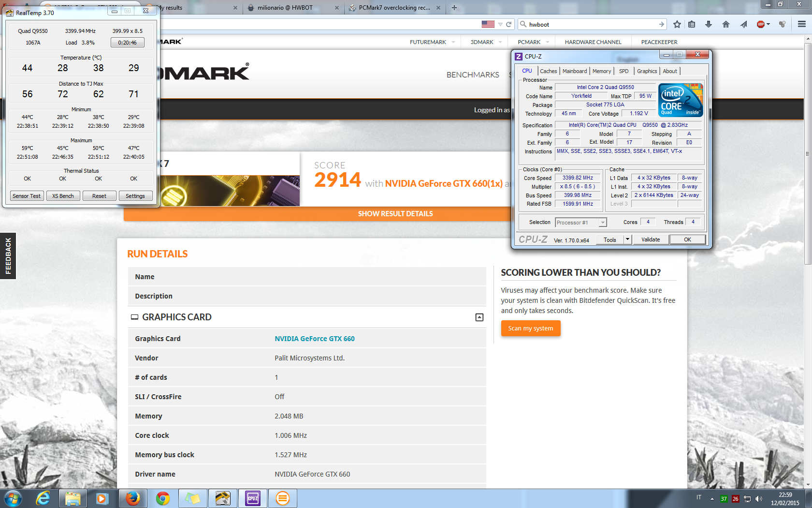Viewport: 812px width, 508px height.
Task: Open Windows Media Player from the taskbar
Action: coord(101,498)
